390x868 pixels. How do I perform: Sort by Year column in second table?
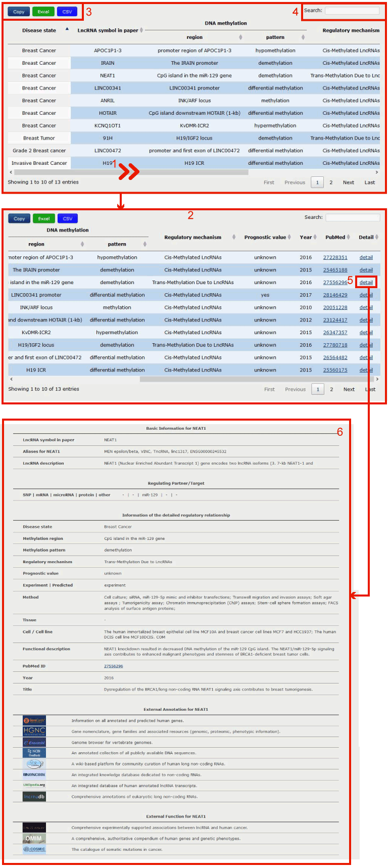(315, 237)
